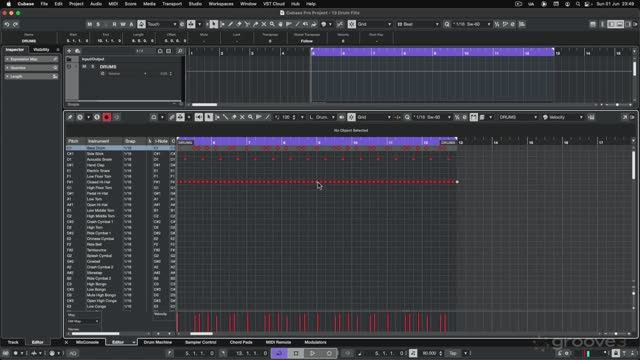
Task: Open the MIDI menu
Action: pos(113,4)
